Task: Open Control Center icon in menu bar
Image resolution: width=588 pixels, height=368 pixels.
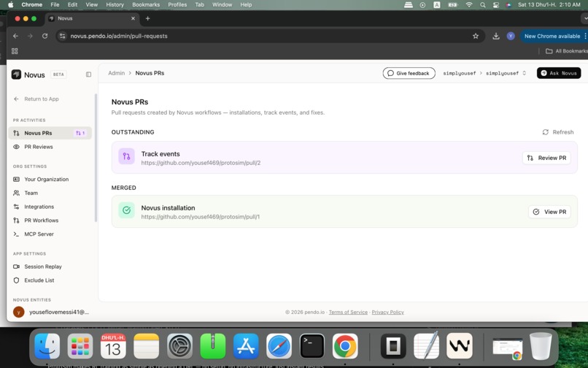Action: tap(496, 5)
